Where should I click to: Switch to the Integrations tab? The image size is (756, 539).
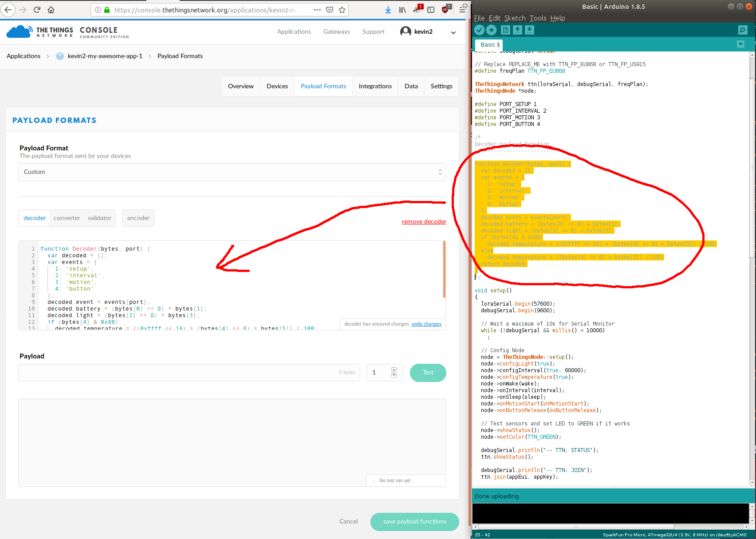click(375, 86)
